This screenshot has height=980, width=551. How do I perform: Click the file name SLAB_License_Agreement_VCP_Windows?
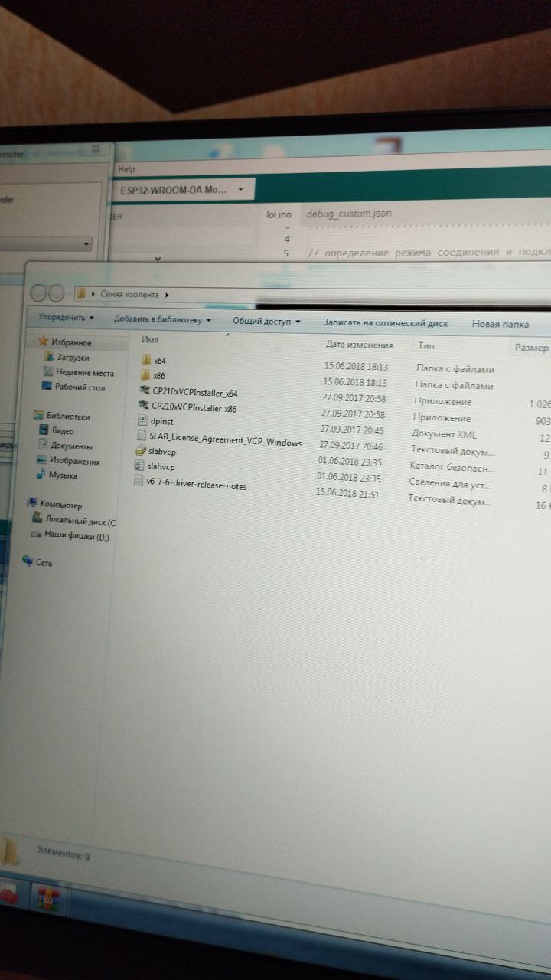(225, 440)
